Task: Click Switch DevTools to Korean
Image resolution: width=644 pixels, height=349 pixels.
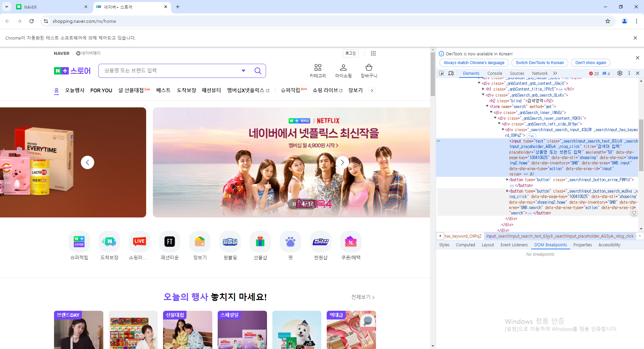Action: pos(540,63)
